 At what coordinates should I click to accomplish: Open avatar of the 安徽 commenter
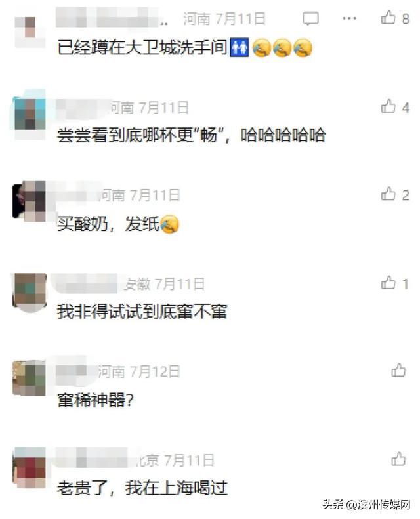tap(29, 293)
